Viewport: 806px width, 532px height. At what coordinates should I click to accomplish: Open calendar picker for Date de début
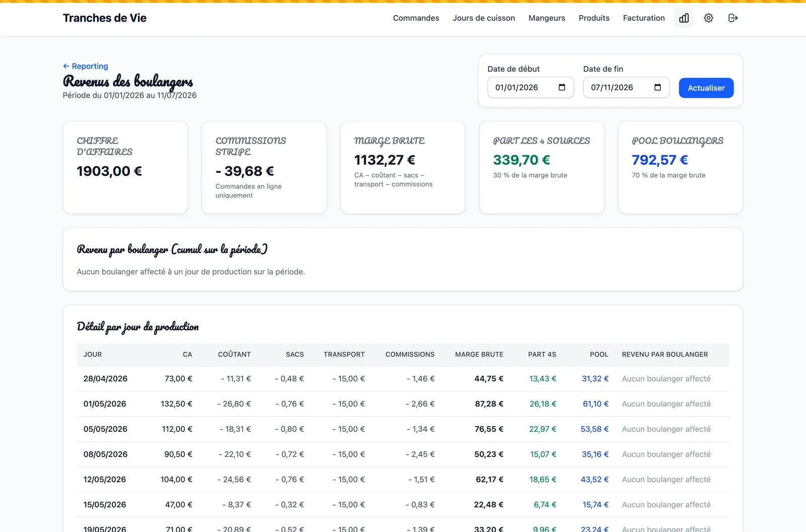(562, 88)
